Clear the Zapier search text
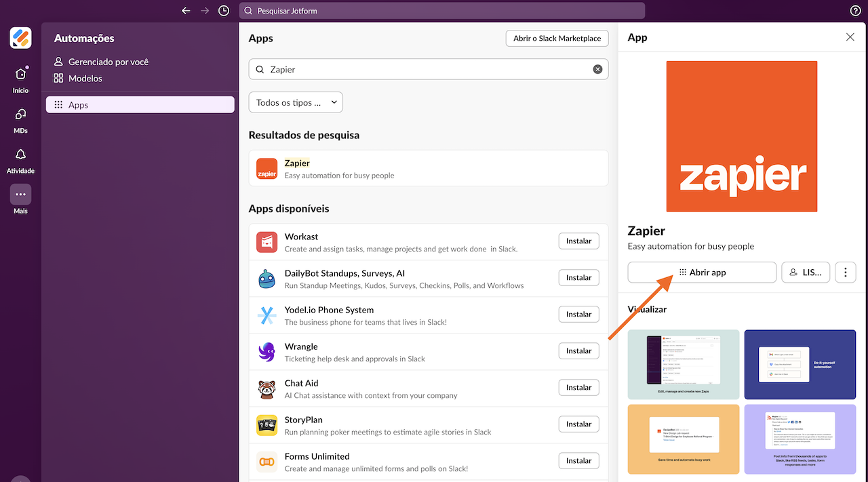The height and width of the screenshot is (482, 868). point(597,69)
